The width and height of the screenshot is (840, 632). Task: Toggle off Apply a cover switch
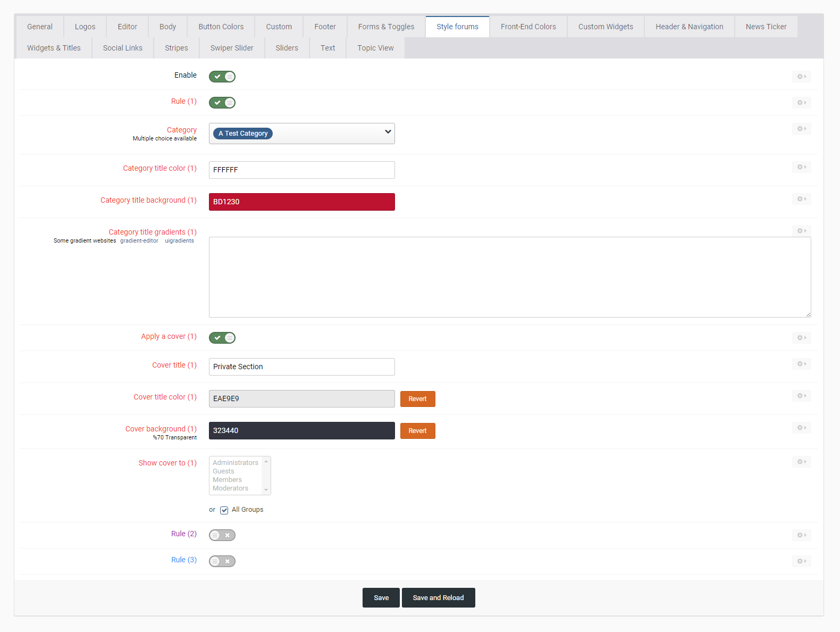click(222, 338)
